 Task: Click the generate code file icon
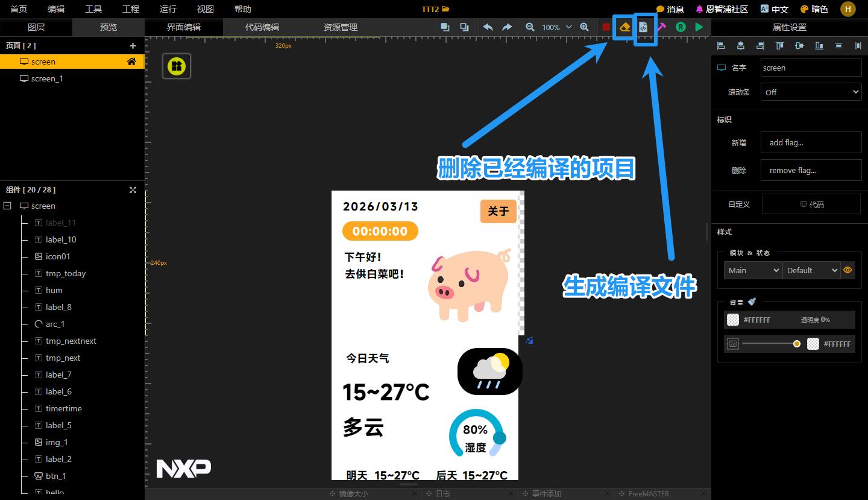(x=643, y=27)
